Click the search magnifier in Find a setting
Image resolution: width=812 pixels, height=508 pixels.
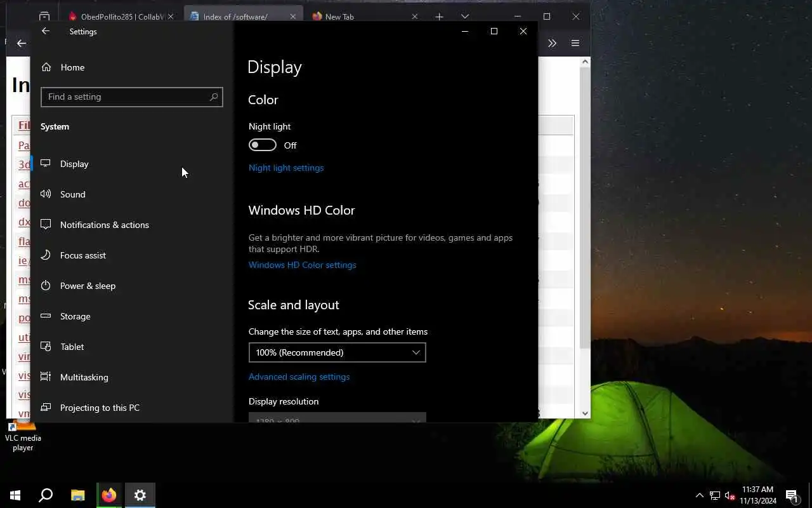(214, 97)
